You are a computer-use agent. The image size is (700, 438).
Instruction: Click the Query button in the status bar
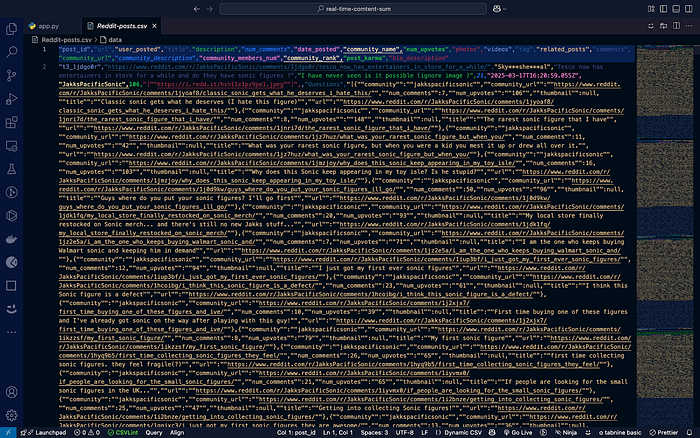(154, 433)
